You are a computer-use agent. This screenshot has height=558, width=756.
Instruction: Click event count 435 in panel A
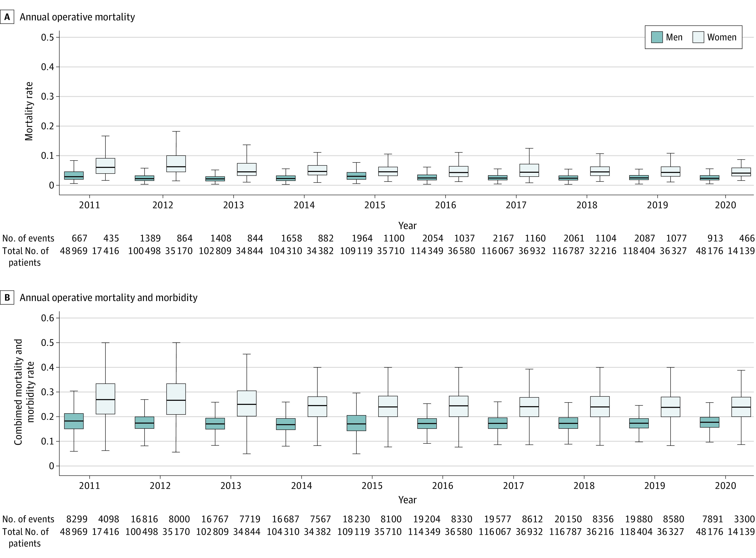point(111,239)
